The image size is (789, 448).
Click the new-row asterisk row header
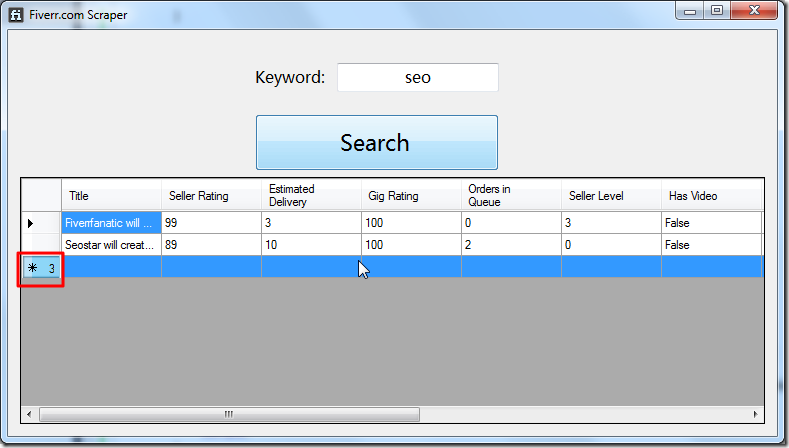(x=41, y=267)
